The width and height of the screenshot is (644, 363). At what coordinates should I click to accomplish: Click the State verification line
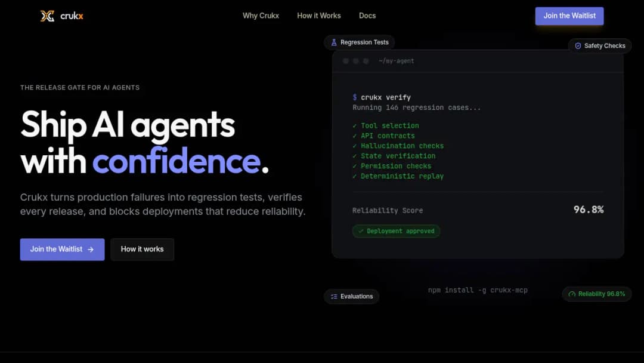[394, 156]
